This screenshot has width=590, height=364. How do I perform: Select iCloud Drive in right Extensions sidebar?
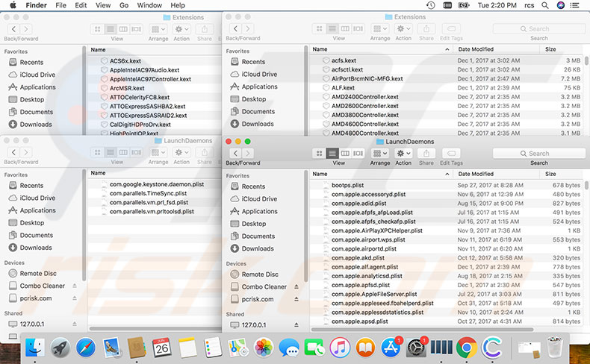(x=259, y=74)
